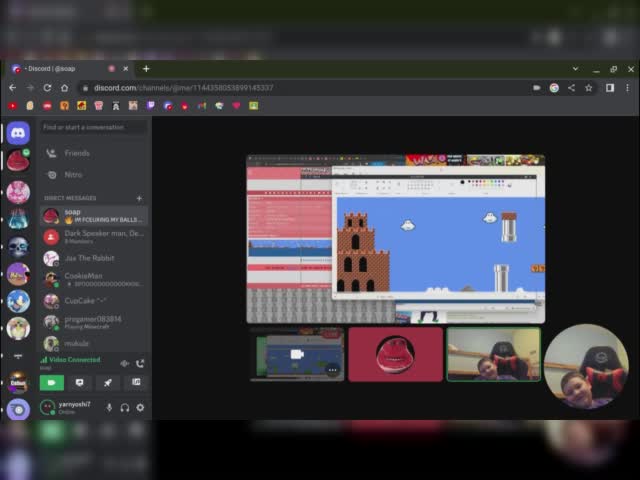The image size is (640, 480).
Task: Share this page icon in address bar
Action: (x=571, y=88)
